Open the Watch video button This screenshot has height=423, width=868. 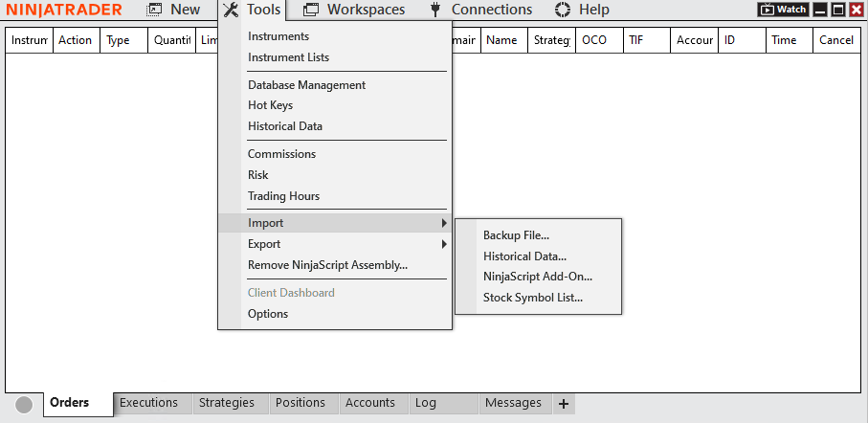click(783, 10)
